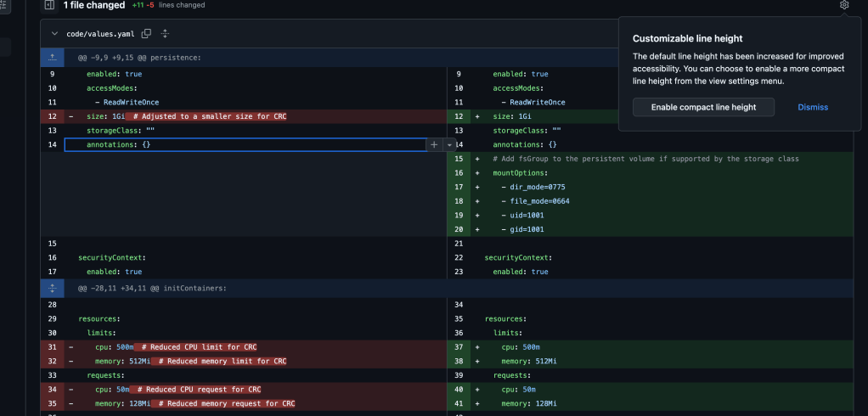Click added line 41 'memory: 128Mi'
868x416 pixels.
coord(529,403)
